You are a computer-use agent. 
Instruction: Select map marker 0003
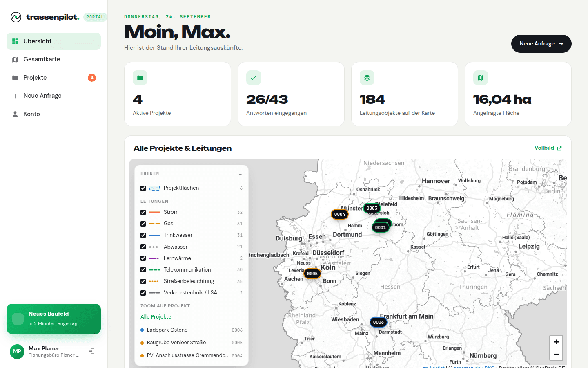372,208
